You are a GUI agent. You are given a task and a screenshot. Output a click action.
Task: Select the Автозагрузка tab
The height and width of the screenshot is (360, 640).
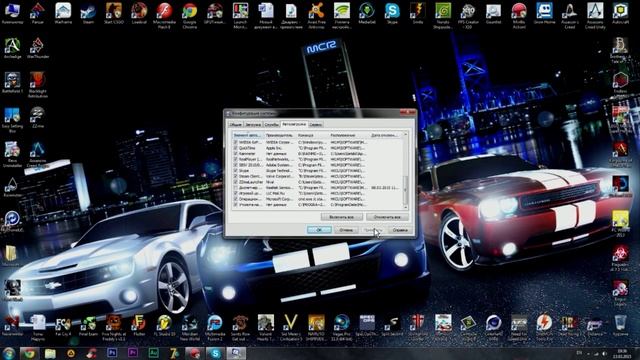click(294, 124)
